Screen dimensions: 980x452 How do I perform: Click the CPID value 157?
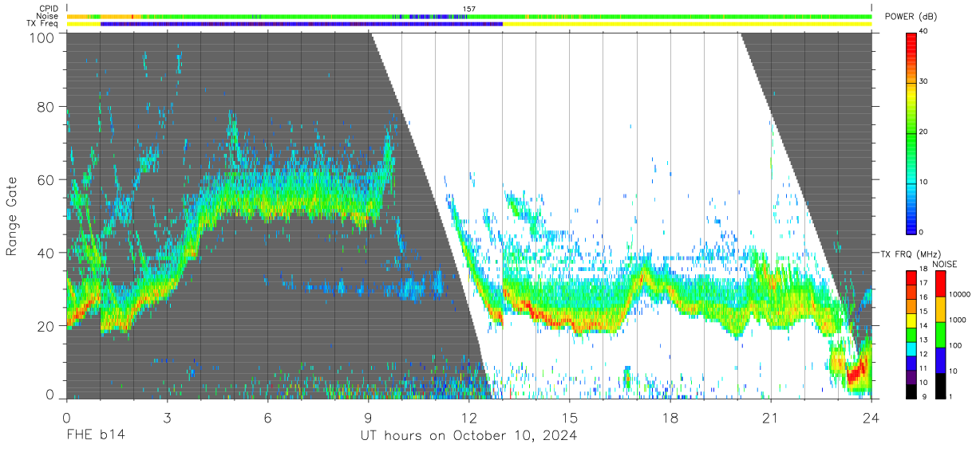click(469, 9)
